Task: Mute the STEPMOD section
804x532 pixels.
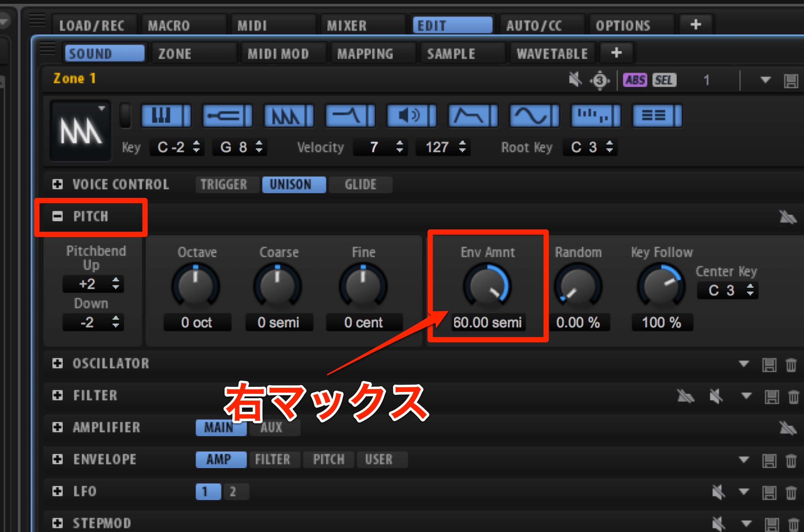Action: 718,524
